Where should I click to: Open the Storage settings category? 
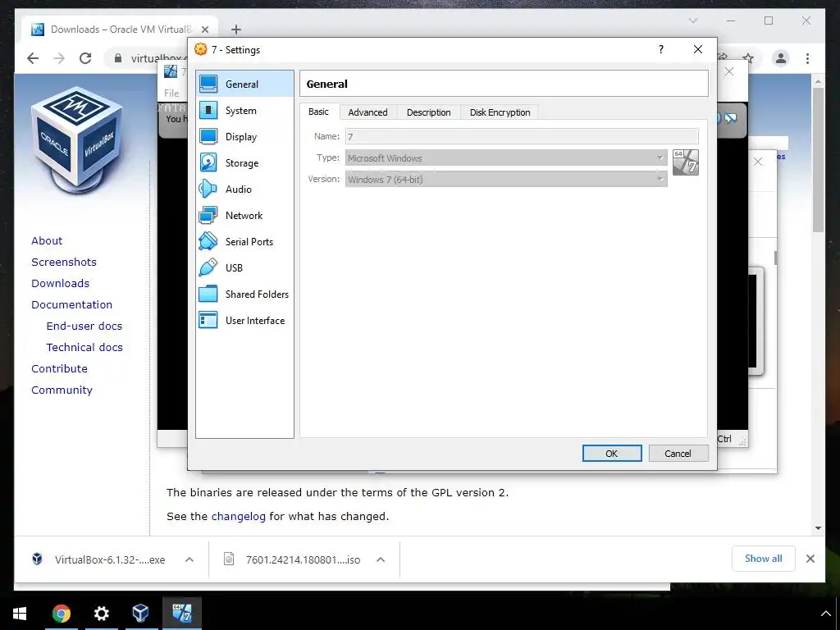tap(244, 163)
